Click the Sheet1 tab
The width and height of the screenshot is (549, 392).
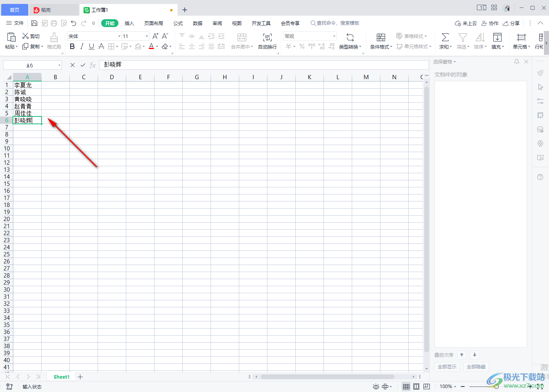[x=62, y=377]
